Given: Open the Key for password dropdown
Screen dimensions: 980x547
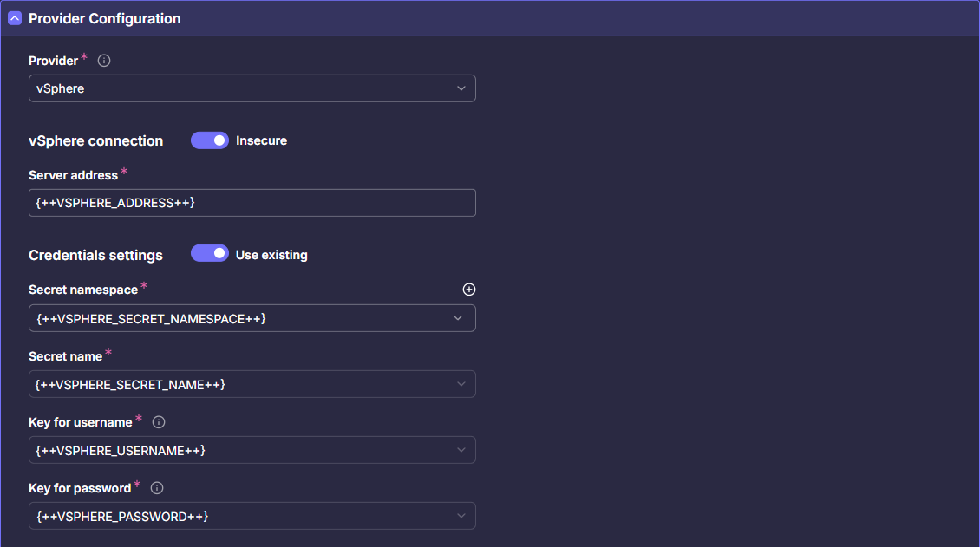Looking at the screenshot, I should pyautogui.click(x=252, y=516).
